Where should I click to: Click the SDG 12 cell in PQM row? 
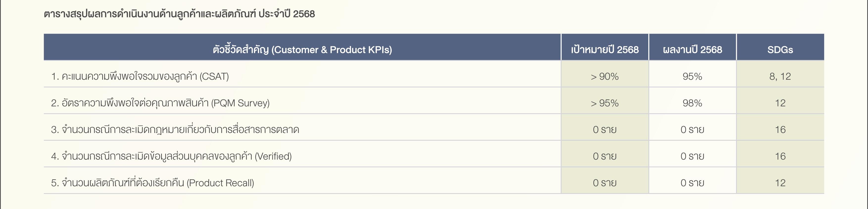coord(780,103)
